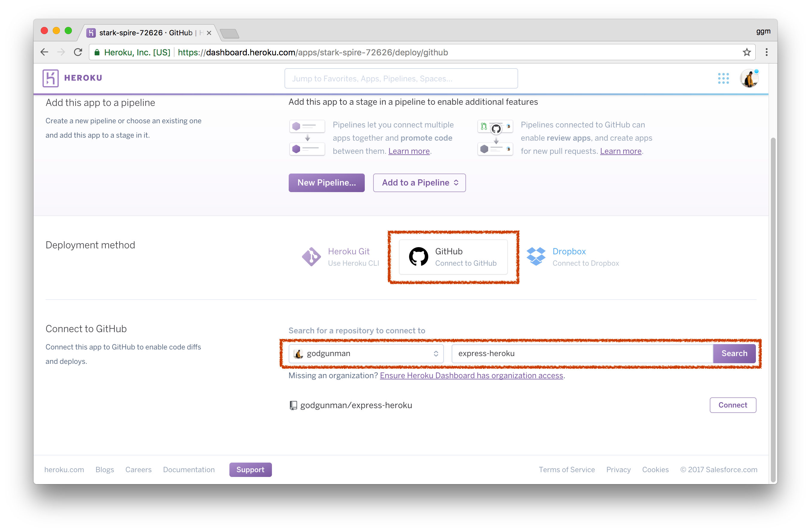The width and height of the screenshot is (811, 532).
Task: Bookmark page with the star icon
Action: tap(746, 52)
